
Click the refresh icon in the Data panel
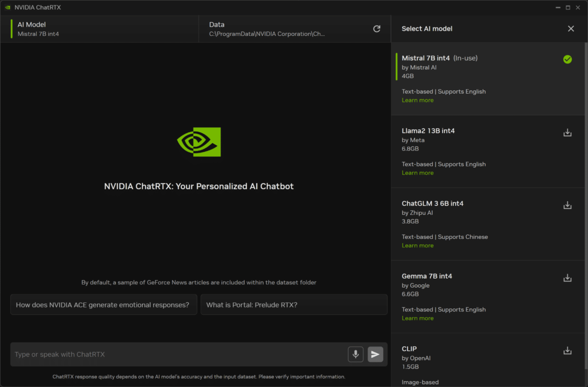pyautogui.click(x=376, y=28)
